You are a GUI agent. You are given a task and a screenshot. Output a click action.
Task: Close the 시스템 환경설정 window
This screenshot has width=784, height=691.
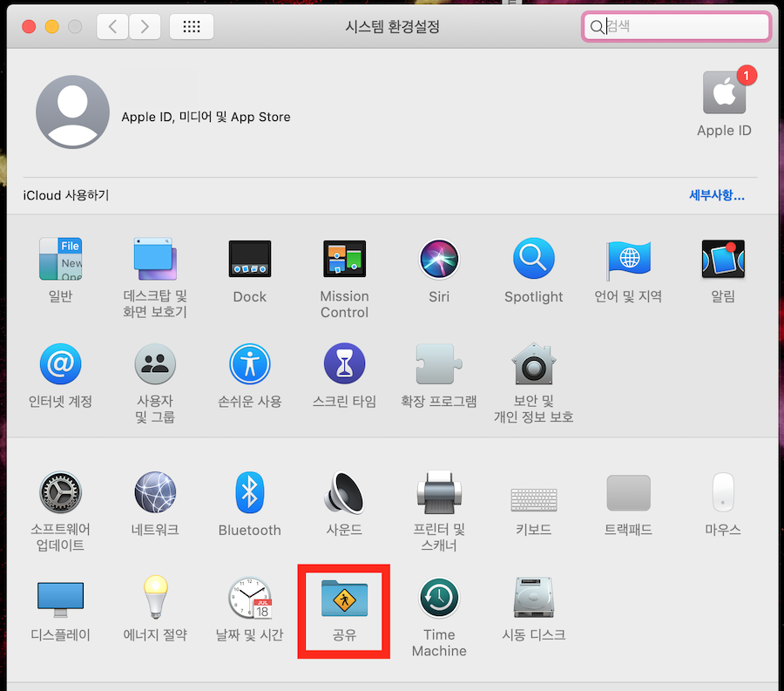(x=29, y=26)
